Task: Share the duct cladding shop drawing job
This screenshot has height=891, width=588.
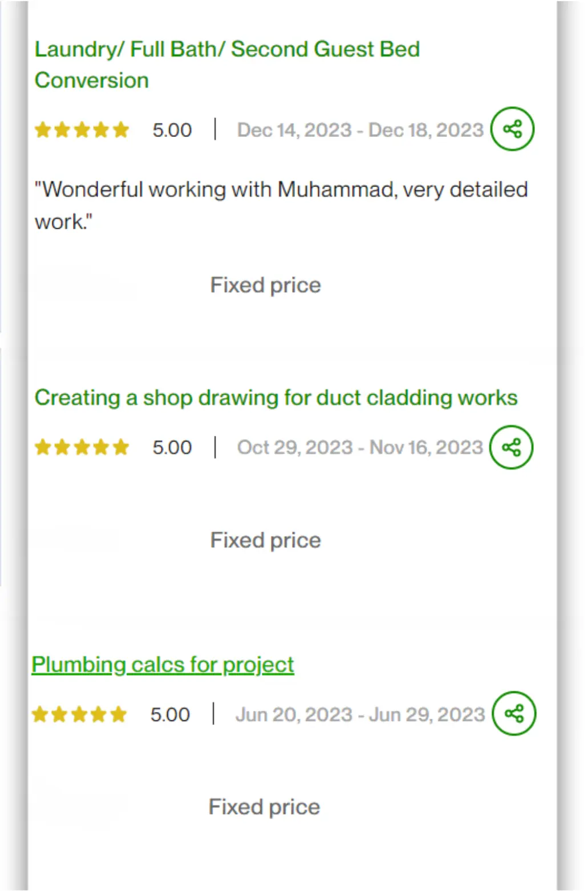Action: [512, 447]
